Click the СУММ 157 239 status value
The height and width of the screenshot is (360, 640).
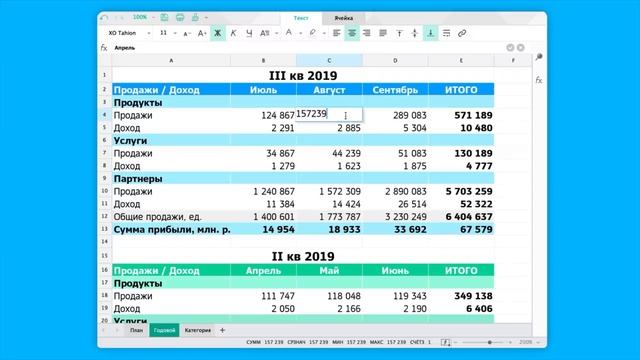point(264,342)
